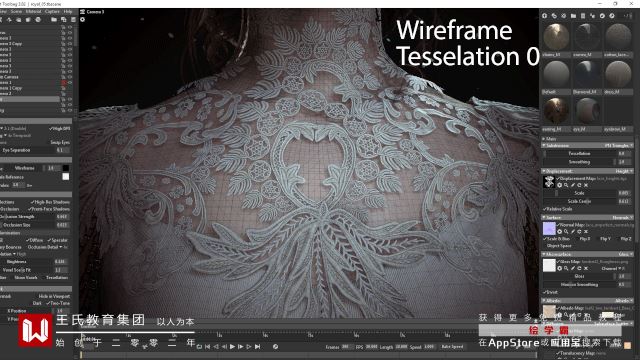Collapse the Displacement section
The height and width of the screenshot is (360, 640).
click(x=544, y=171)
